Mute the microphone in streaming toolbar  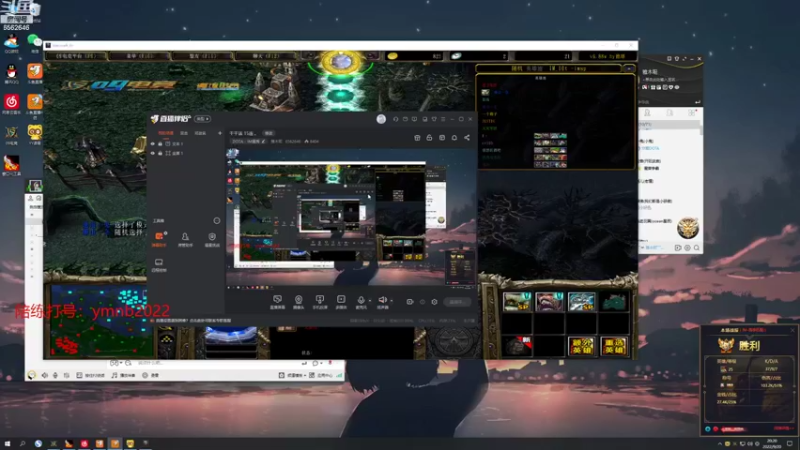tap(361, 301)
